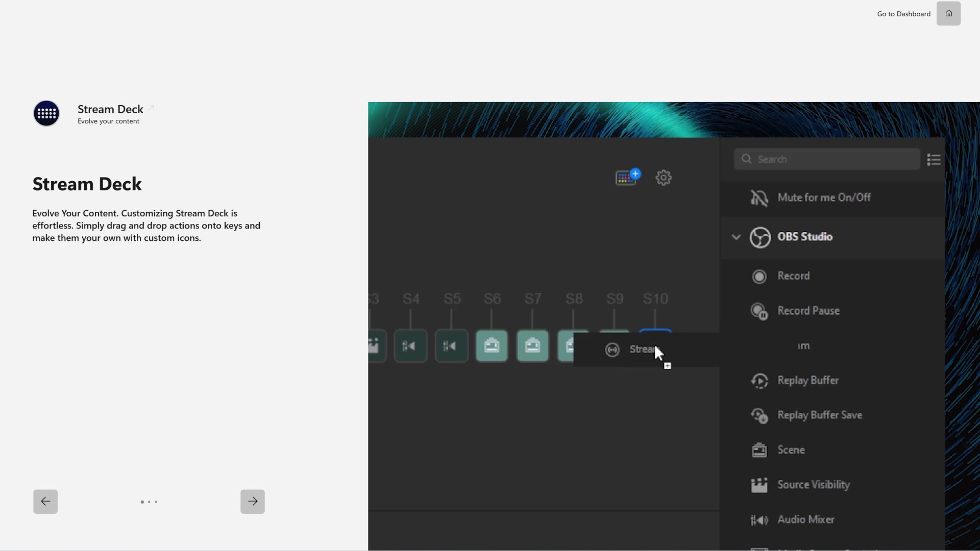This screenshot has height=551, width=980.
Task: Go to next slide arrow
Action: point(253,502)
